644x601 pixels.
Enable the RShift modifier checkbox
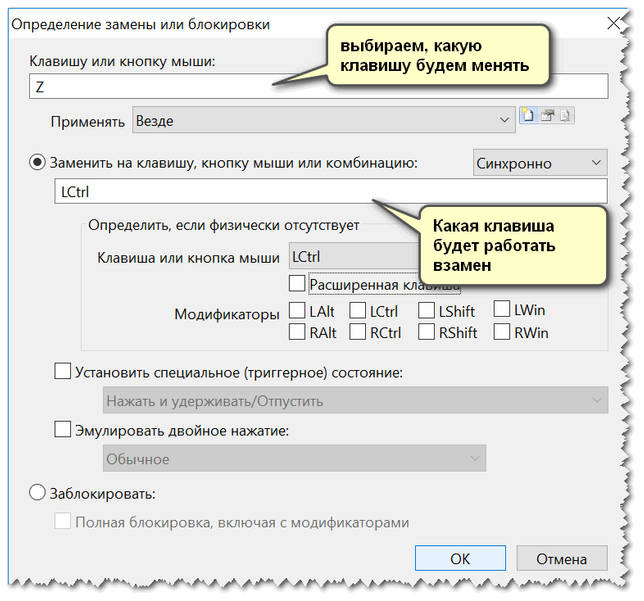426,332
